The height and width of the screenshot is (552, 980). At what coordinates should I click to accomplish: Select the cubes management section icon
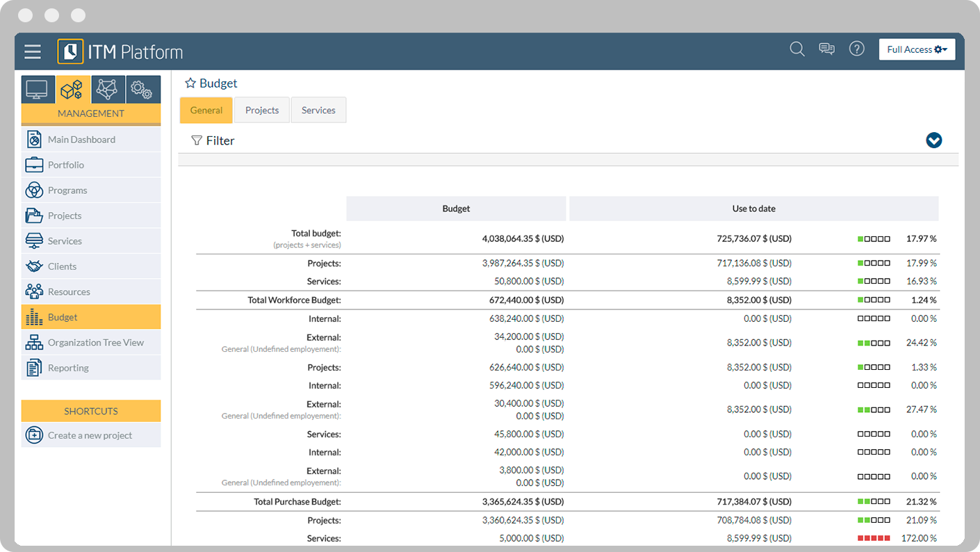[73, 90]
